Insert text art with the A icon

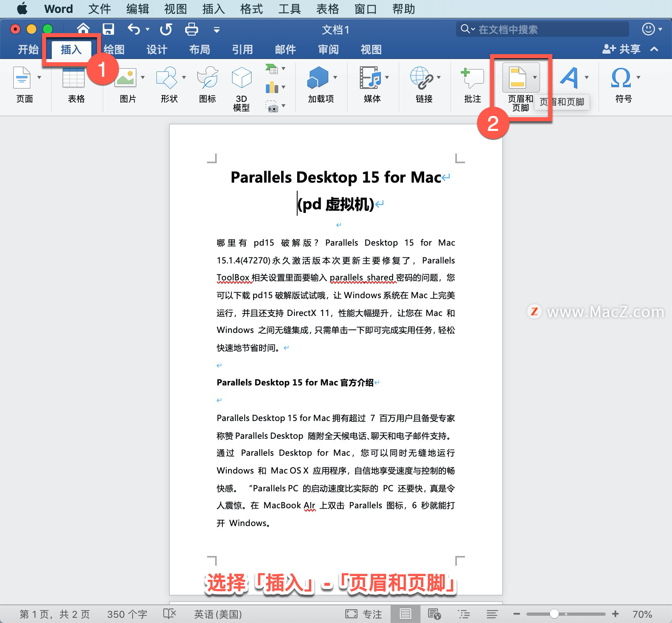(569, 78)
